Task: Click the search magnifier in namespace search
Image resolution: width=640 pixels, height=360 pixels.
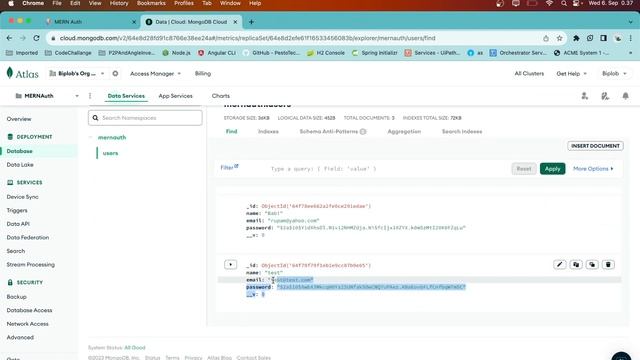Action: click(96, 118)
